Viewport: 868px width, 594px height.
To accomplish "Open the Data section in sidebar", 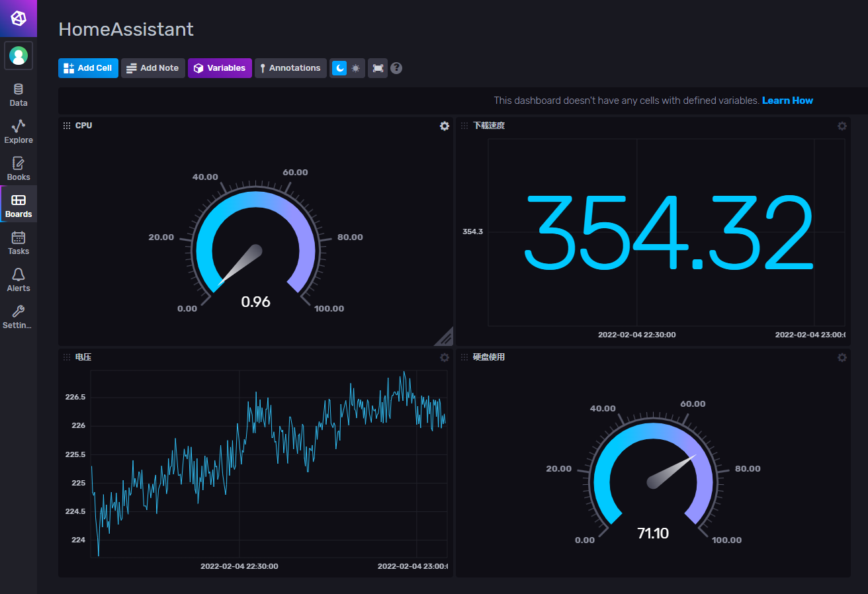I will click(x=19, y=95).
